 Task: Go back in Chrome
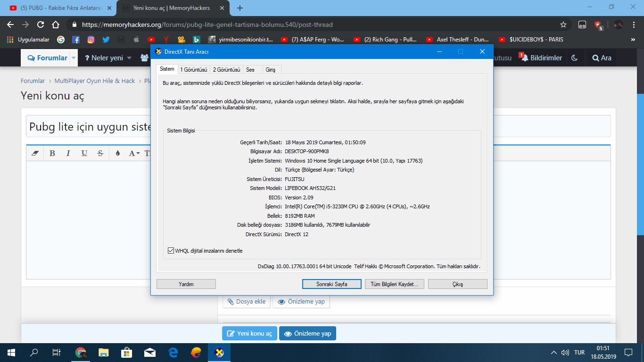point(10,25)
